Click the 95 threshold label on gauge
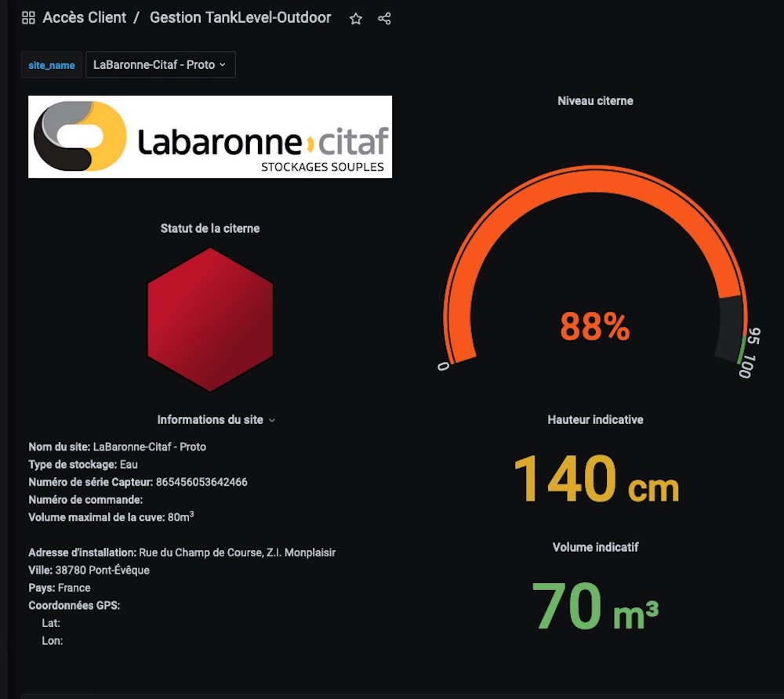Viewport: 784px width, 699px height. pos(754,336)
